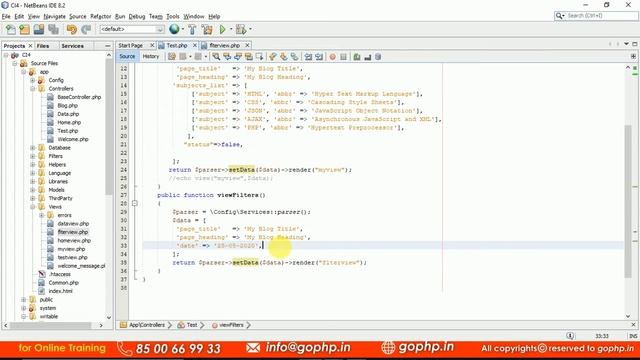
Task: Expand the Database folder
Action: click(x=33, y=148)
